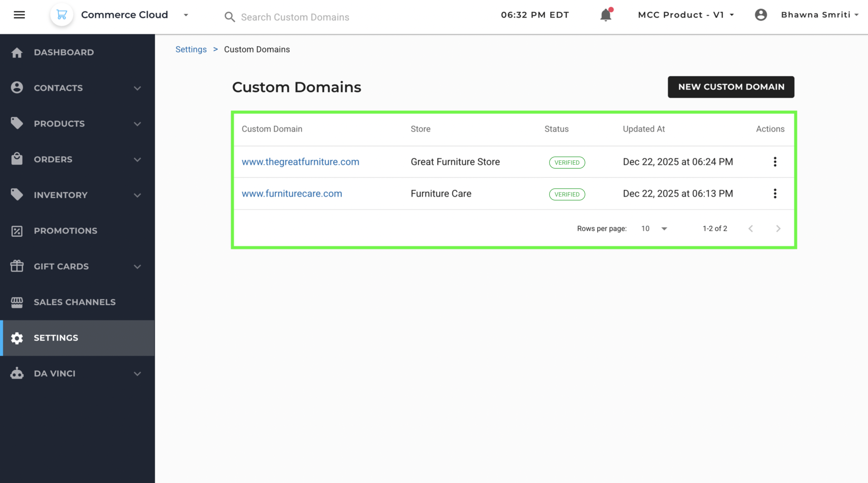868x483 pixels.
Task: Click the Verified badge for Furniture Care
Action: [x=567, y=194]
